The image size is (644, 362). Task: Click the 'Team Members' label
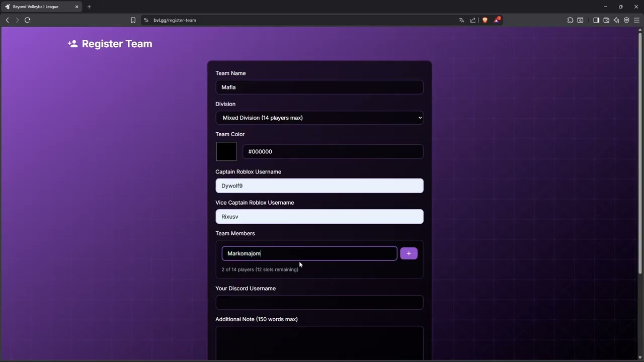click(x=235, y=233)
